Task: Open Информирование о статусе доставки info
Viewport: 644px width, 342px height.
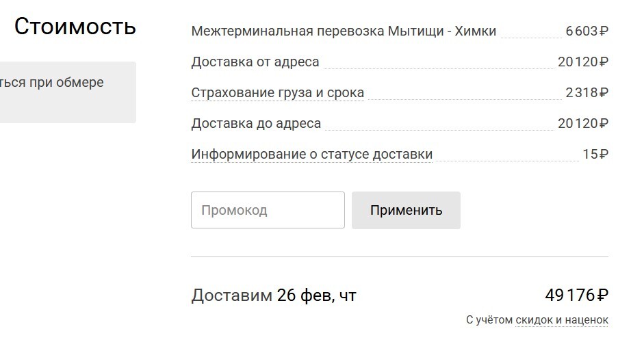Action: point(311,154)
